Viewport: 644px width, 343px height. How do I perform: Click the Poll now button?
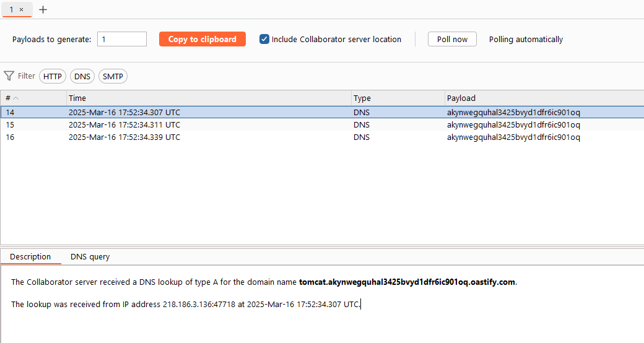click(x=452, y=39)
